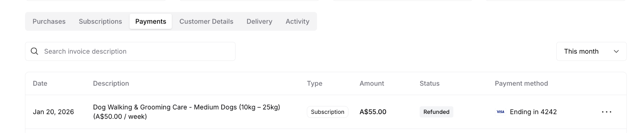Show the Delivery tab

point(259,21)
